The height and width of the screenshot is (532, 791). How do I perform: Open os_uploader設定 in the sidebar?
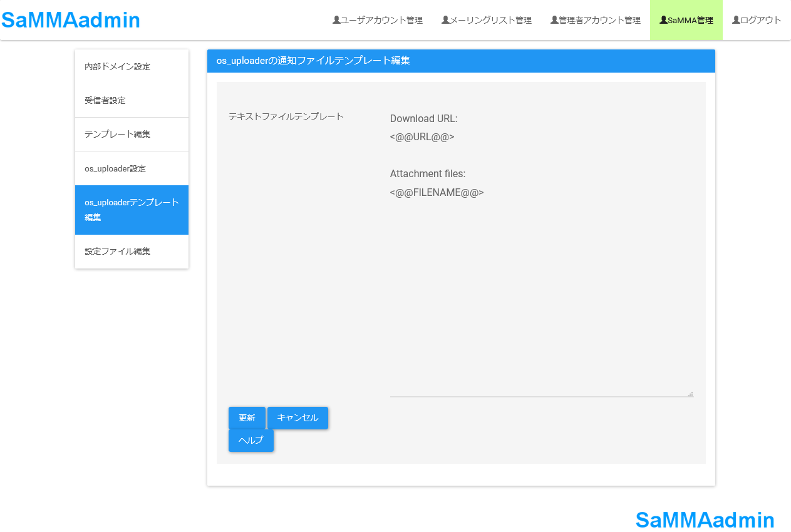pos(132,168)
